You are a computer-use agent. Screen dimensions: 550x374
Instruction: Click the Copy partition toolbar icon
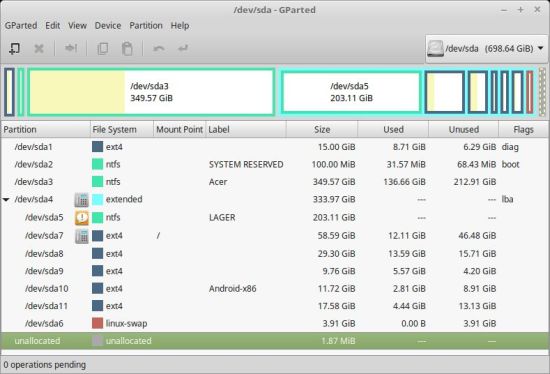[102, 48]
